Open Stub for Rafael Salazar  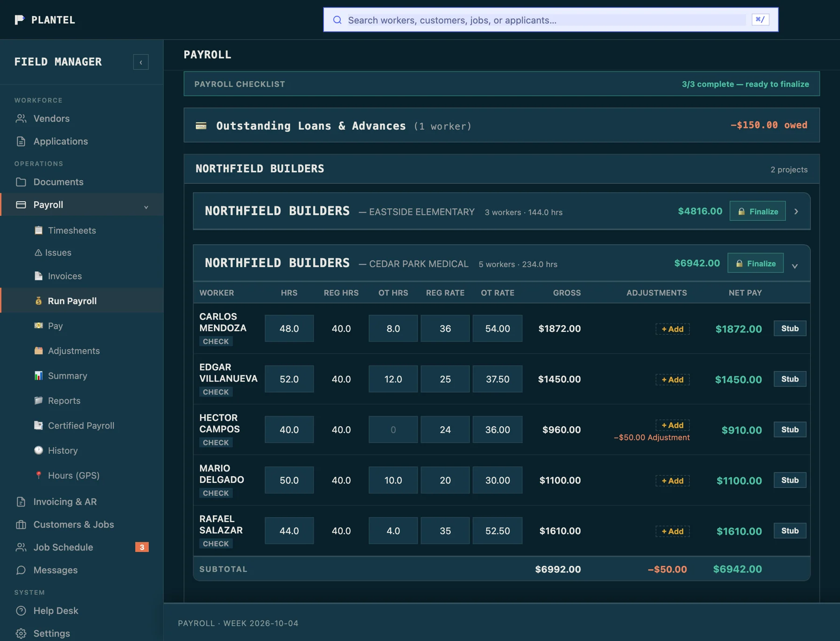pos(790,531)
